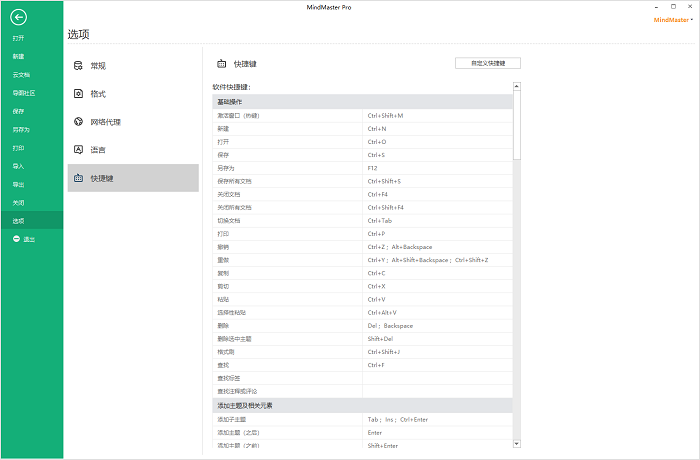Image resolution: width=700 pixels, height=460 pixels.
Task: Click the 语言 (Language) icon
Action: [x=77, y=150]
